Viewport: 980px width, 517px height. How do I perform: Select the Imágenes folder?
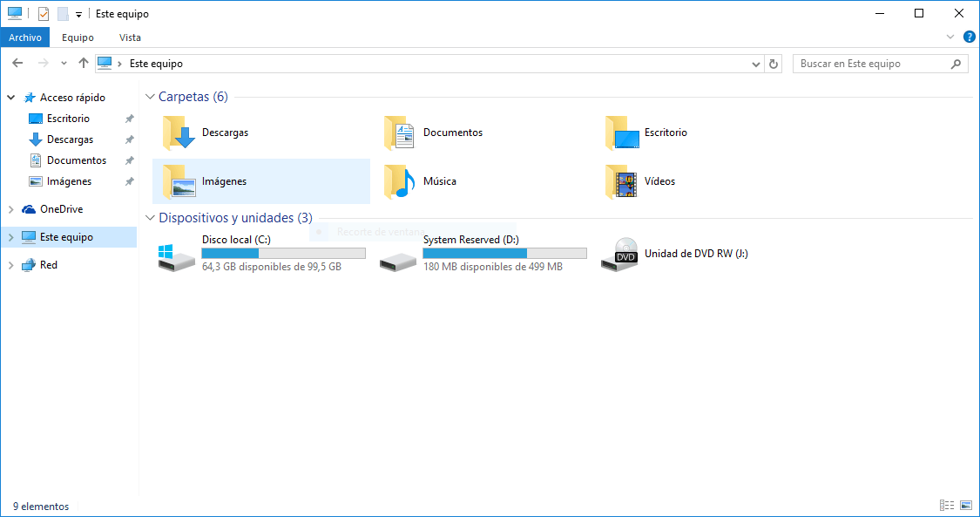[217, 181]
